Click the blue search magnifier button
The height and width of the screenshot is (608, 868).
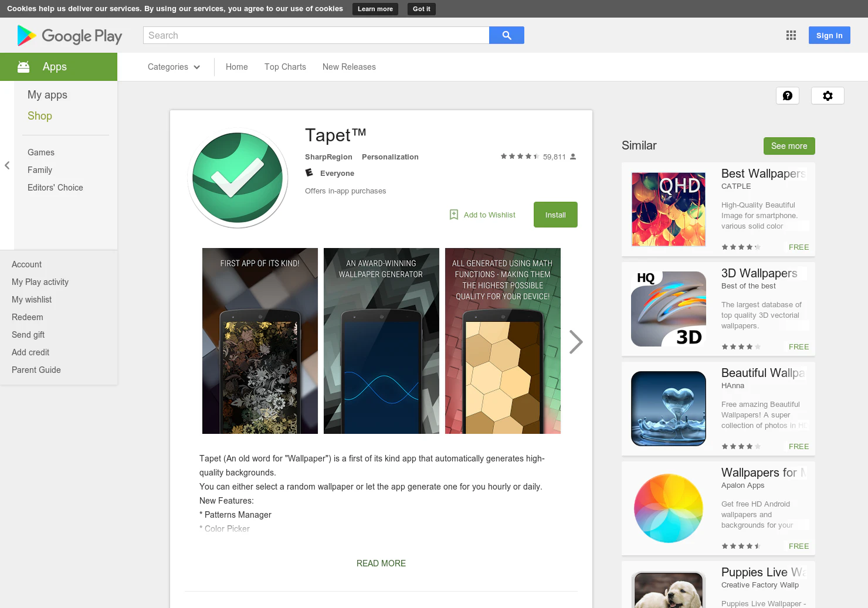pyautogui.click(x=507, y=35)
